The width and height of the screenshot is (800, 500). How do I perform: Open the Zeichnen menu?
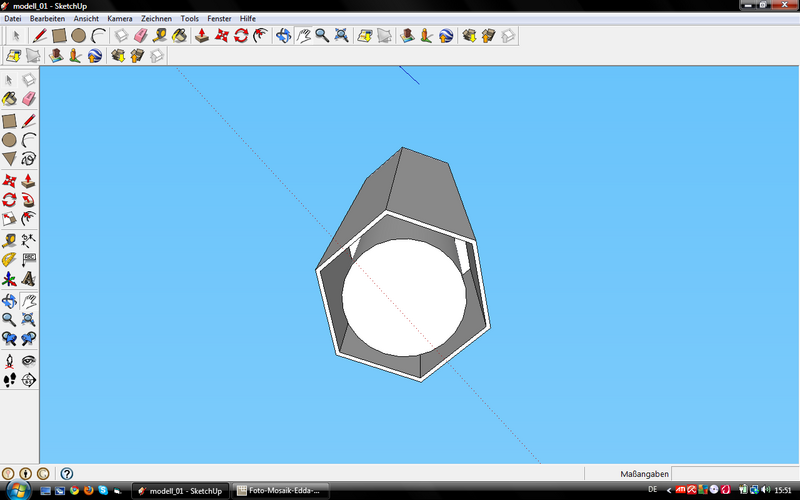click(156, 18)
